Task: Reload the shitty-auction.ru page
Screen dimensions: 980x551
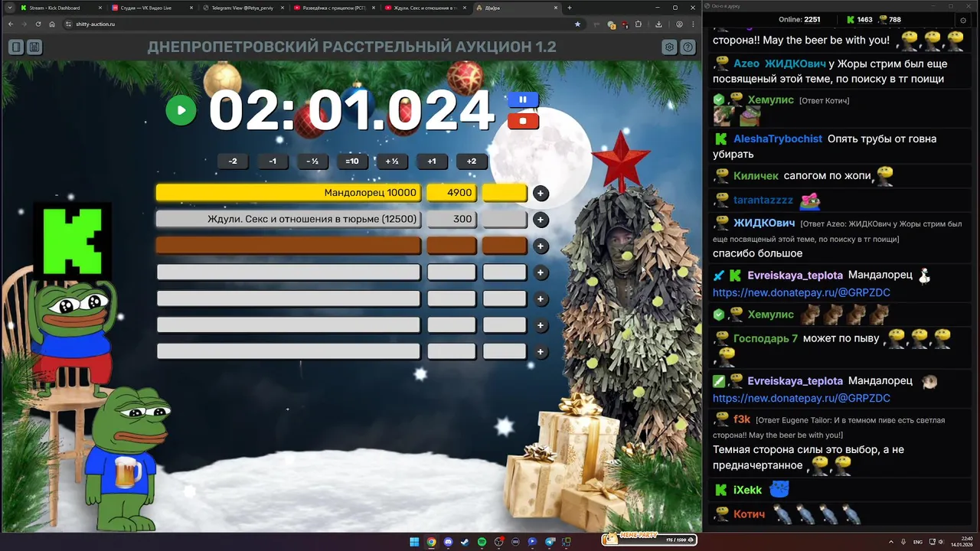Action: click(38, 24)
